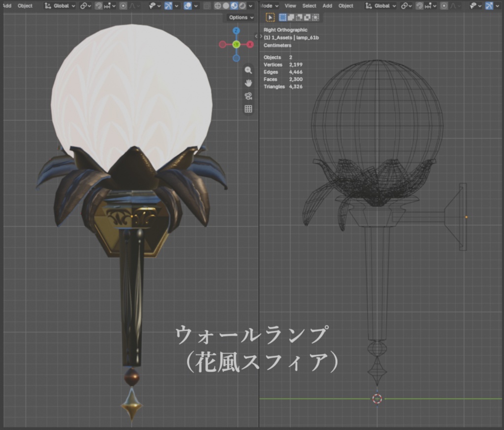Click negative Z axis on gizmo

[x=236, y=58]
